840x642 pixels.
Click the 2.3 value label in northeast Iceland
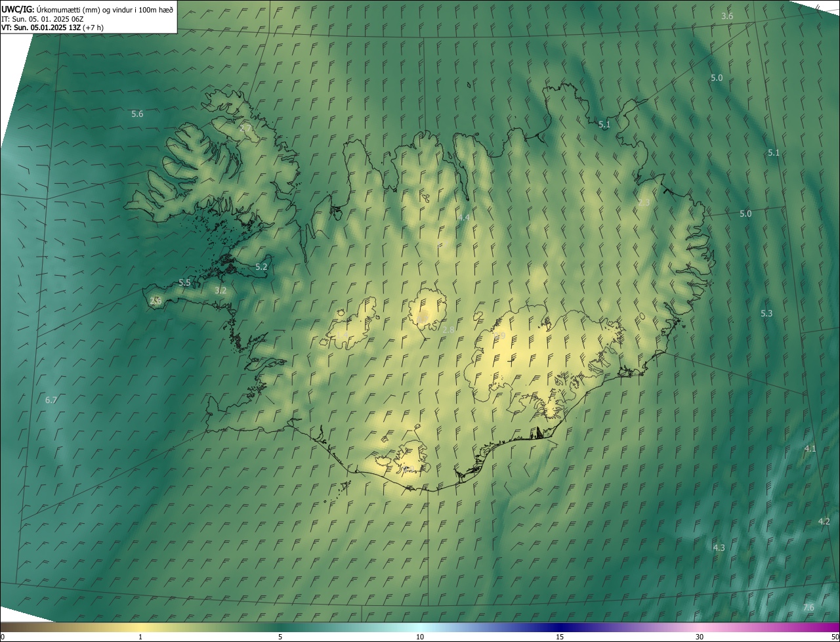(643, 203)
